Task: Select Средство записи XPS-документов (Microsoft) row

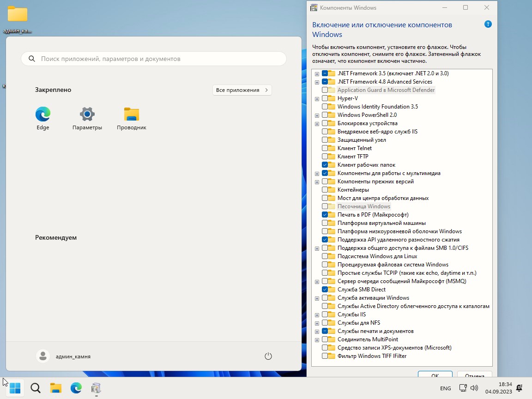Action: tap(394, 348)
